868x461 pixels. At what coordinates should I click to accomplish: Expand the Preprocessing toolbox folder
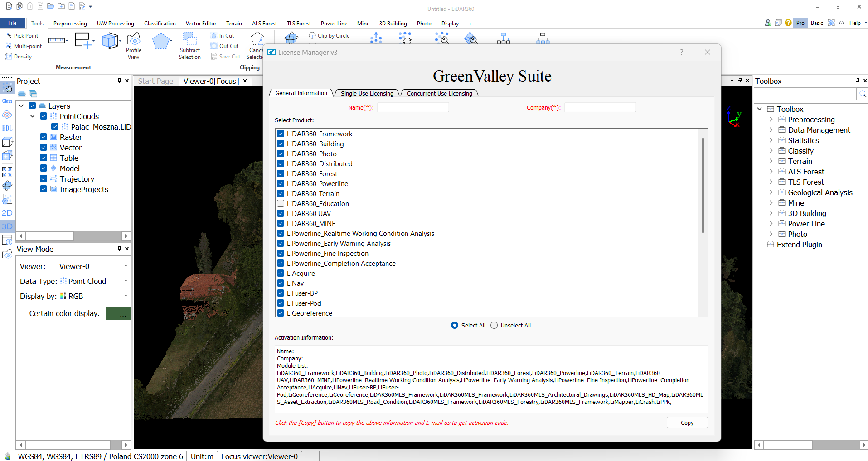(x=771, y=120)
